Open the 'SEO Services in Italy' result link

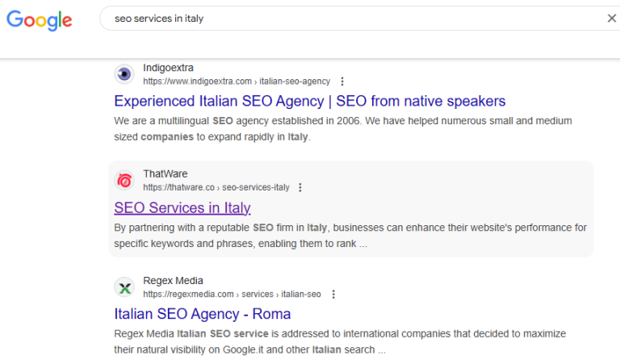182,208
